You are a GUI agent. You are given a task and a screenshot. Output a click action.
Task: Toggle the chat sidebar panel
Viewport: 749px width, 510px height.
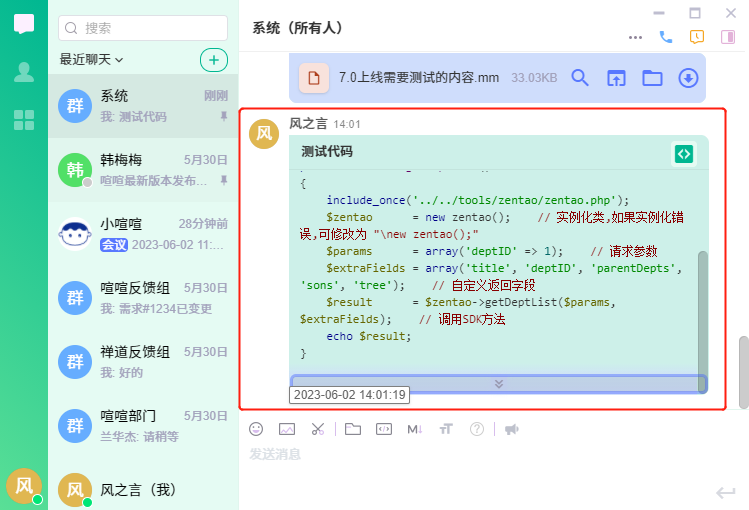point(728,37)
